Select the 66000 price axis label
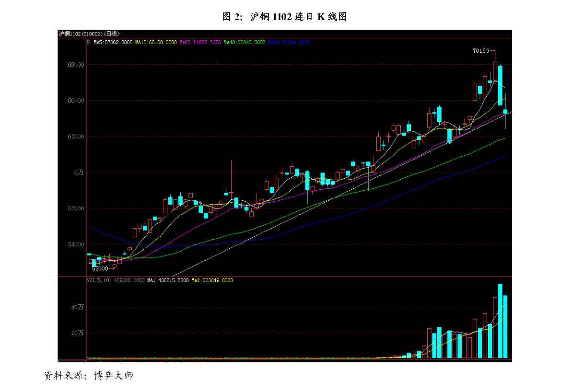The height and width of the screenshot is (392, 571). (x=76, y=101)
